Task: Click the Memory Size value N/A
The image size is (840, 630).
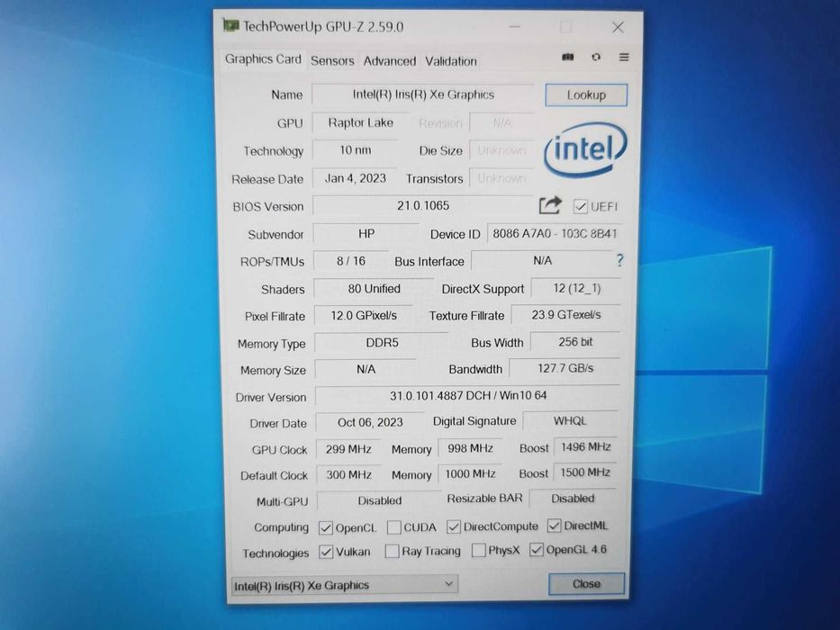Action: click(x=366, y=369)
